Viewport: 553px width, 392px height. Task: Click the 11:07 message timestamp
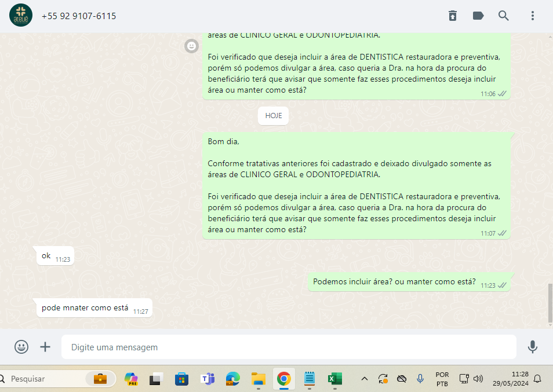pyautogui.click(x=488, y=233)
